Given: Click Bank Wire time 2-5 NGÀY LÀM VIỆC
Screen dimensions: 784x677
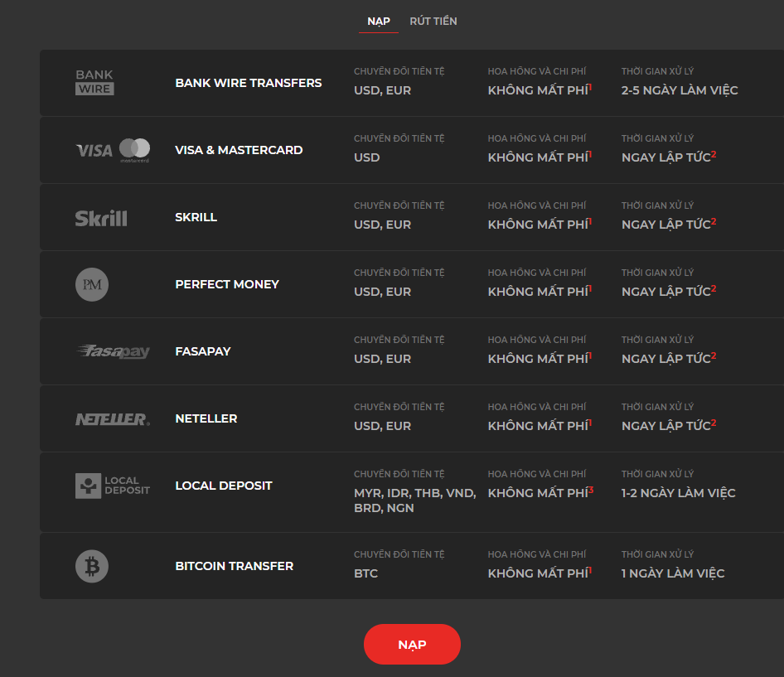Looking at the screenshot, I should [x=680, y=90].
